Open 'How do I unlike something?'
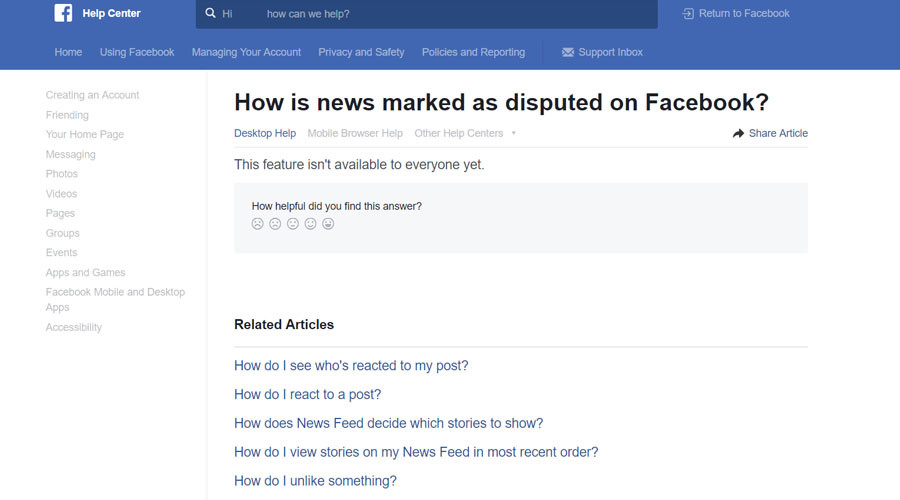Viewport: 900px width, 500px height. pos(315,480)
